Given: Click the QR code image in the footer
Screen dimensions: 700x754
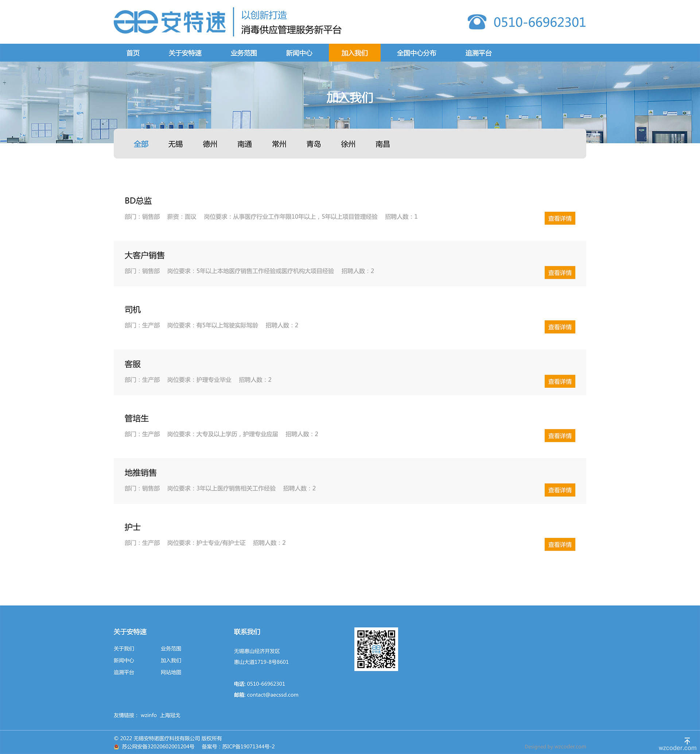Looking at the screenshot, I should click(x=376, y=649).
